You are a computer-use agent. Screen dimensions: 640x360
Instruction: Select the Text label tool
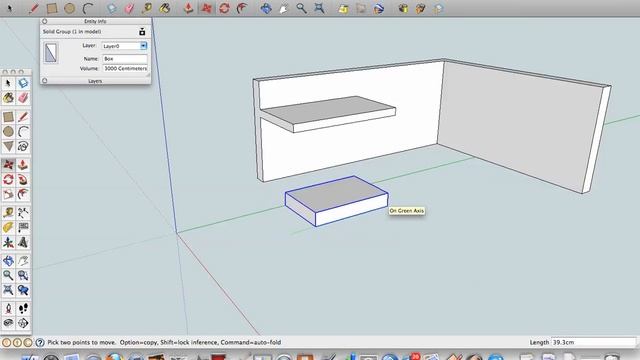coord(23,227)
